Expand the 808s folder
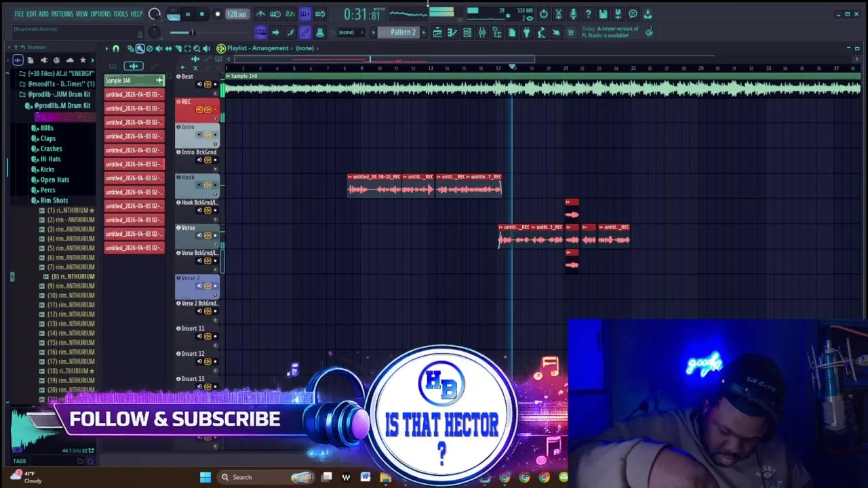 [x=46, y=127]
